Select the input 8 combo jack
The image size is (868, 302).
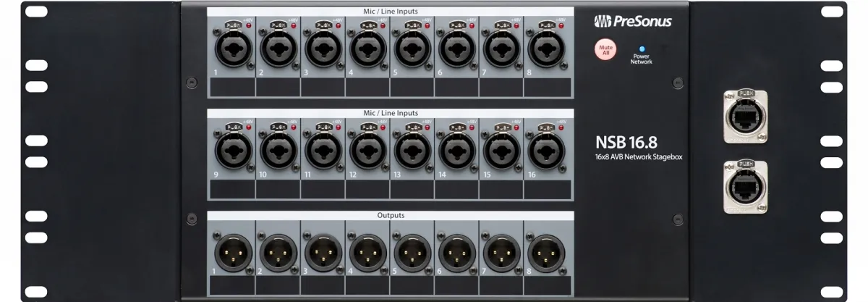coord(546,51)
